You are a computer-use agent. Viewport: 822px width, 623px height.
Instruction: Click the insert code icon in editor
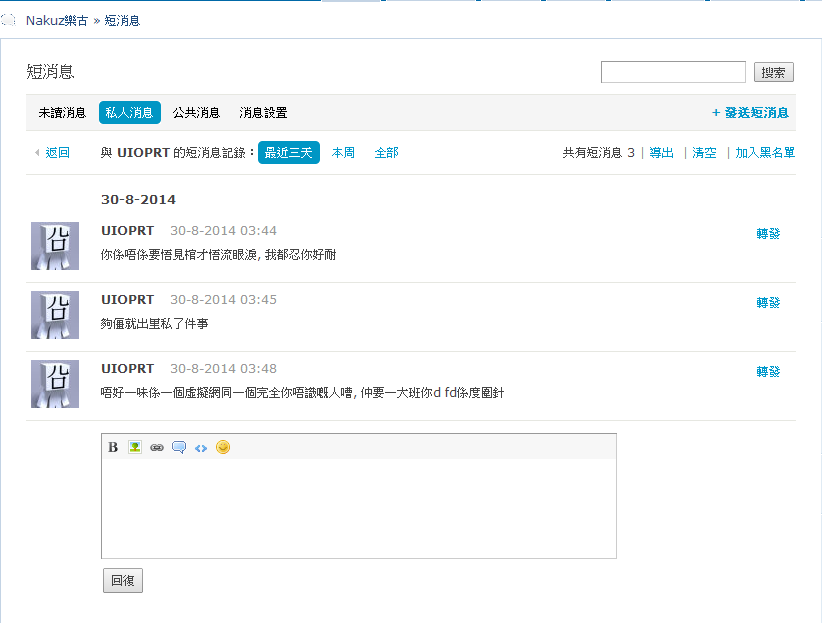click(201, 447)
